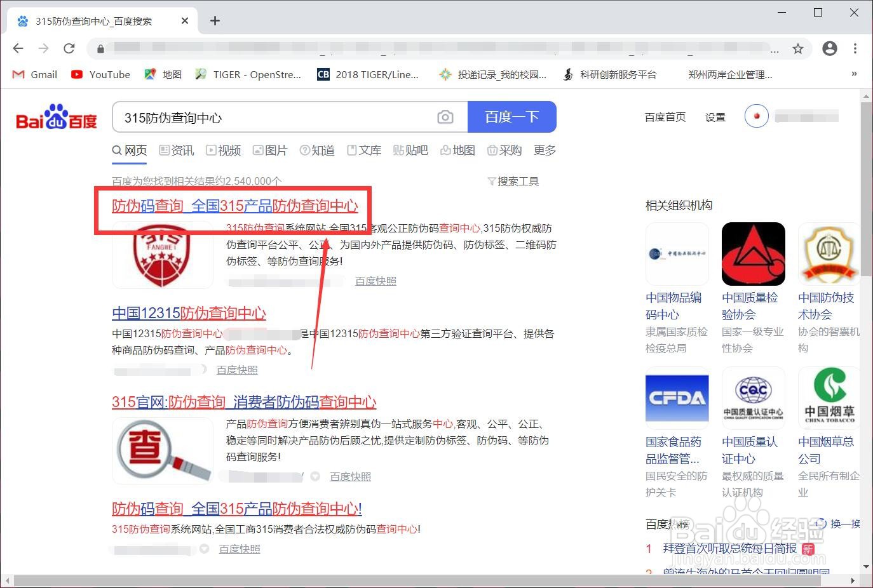Click 中国物品编码中心 logo

click(677, 254)
